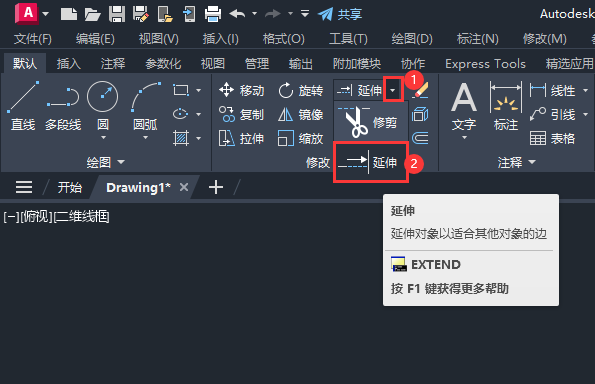The height and width of the screenshot is (384, 595).
Task: Open the 标注(N) menu
Action: [x=478, y=39]
